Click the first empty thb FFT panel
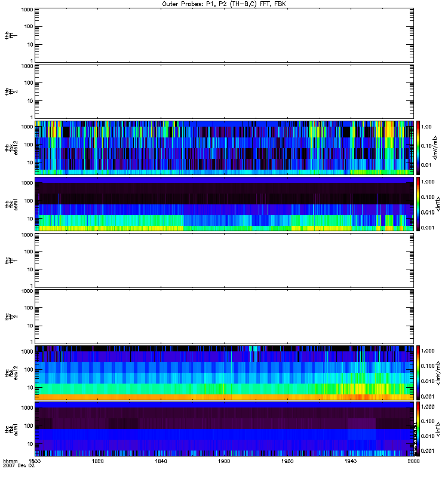 coord(224,35)
